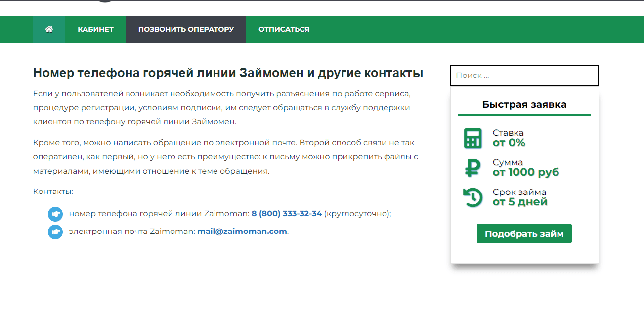This screenshot has width=644, height=309.
Task: Click the green calculator symbol in Быстрая заявка
Action: coord(472,138)
